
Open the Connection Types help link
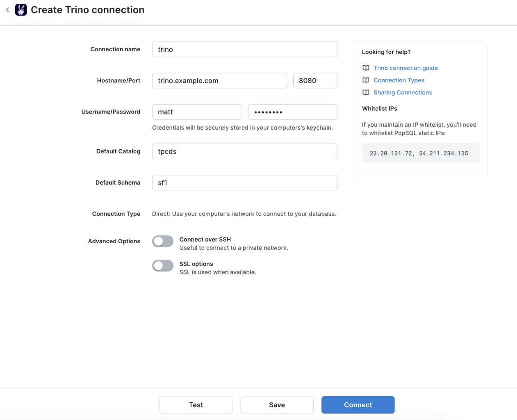click(x=399, y=80)
